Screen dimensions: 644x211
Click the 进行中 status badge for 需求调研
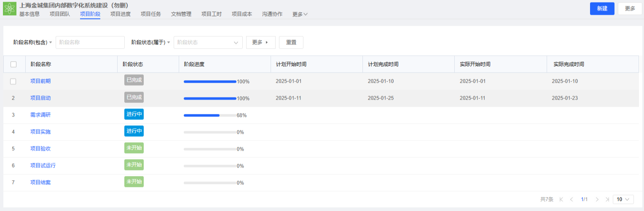pos(134,114)
